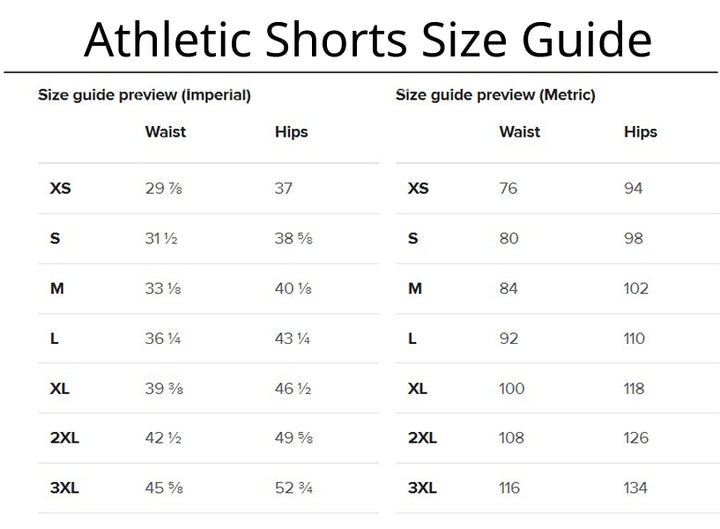Click the Hips column header in Metric table

(640, 131)
